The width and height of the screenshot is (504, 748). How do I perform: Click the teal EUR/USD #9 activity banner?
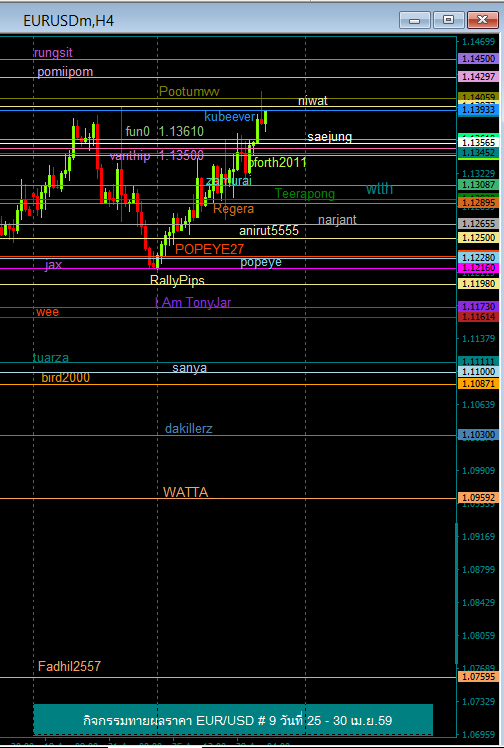pos(233,719)
